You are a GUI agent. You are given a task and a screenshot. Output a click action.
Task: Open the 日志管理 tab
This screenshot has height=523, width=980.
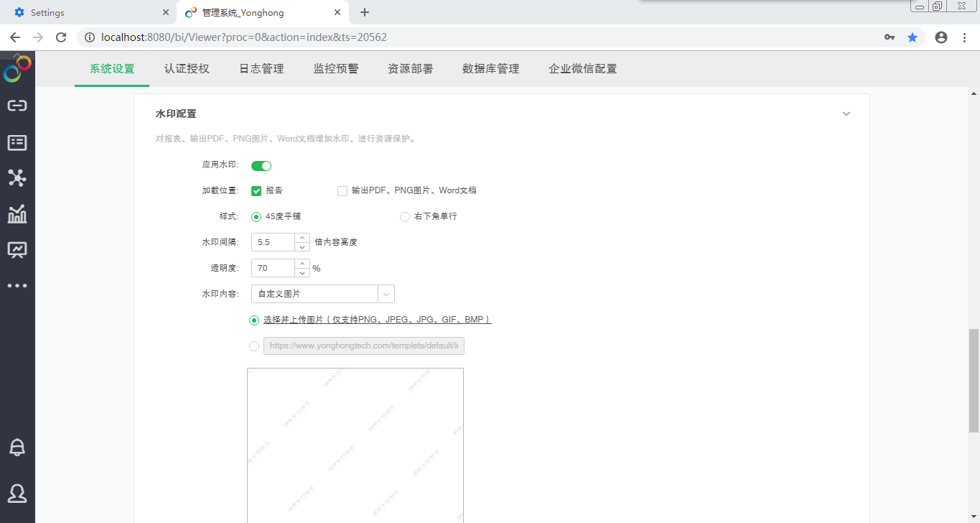click(x=261, y=69)
